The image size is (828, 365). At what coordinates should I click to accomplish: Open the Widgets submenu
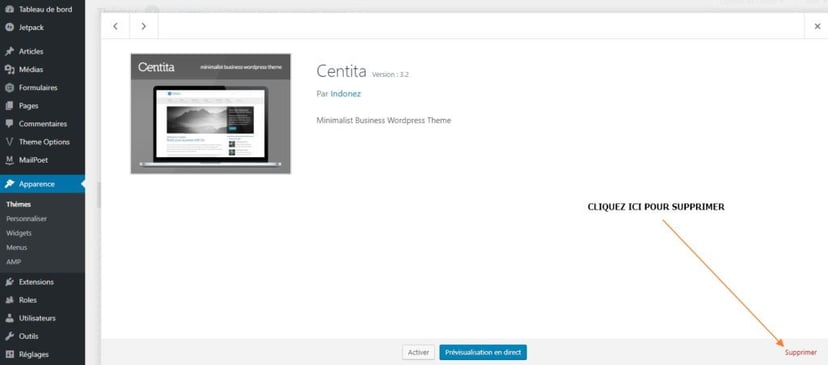pos(19,233)
